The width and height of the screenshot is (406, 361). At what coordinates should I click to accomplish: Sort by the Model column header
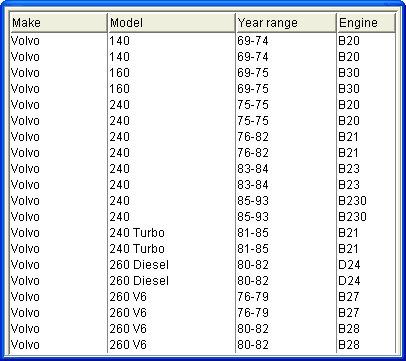(172, 23)
